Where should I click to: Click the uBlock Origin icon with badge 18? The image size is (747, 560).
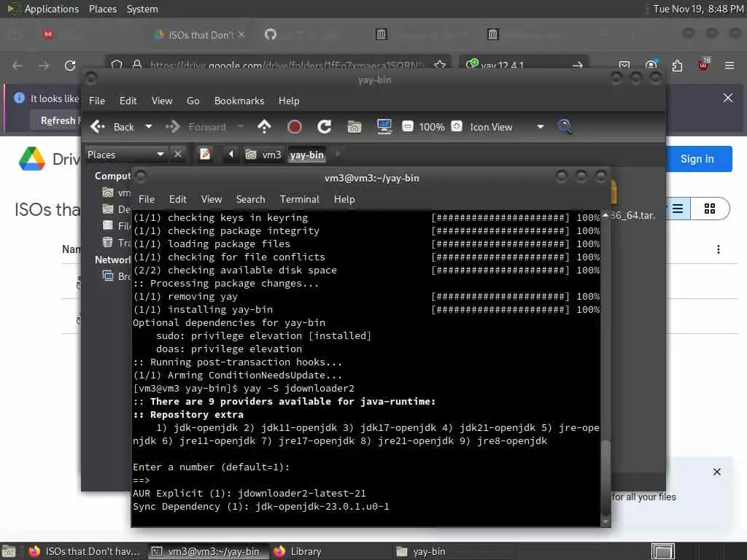[704, 64]
